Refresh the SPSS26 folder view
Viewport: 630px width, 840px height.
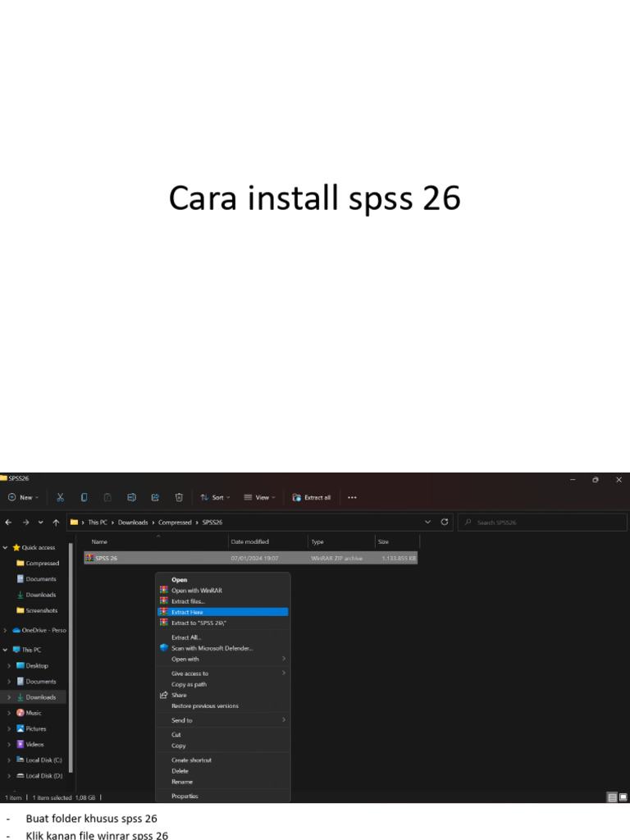point(444,522)
